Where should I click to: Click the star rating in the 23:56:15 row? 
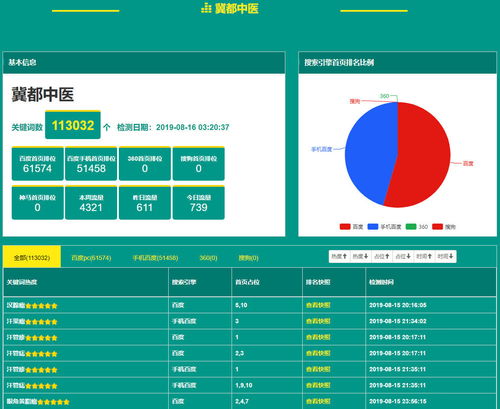54,402
